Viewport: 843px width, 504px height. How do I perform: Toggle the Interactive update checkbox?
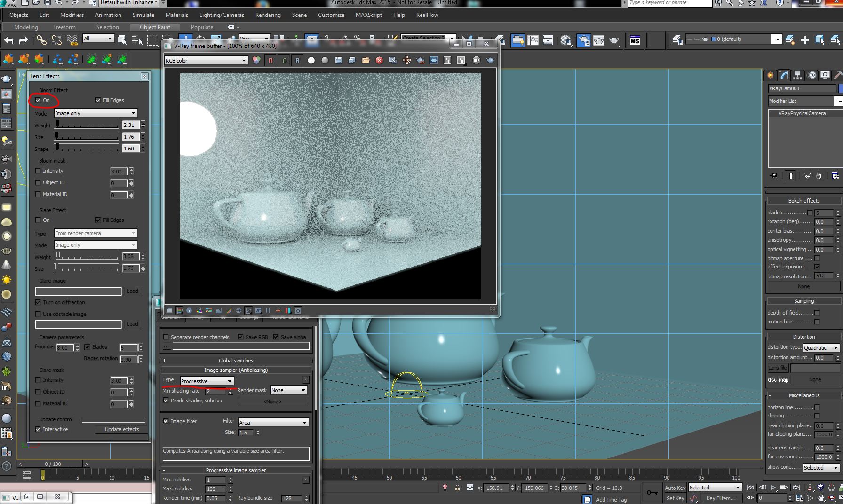(38, 429)
